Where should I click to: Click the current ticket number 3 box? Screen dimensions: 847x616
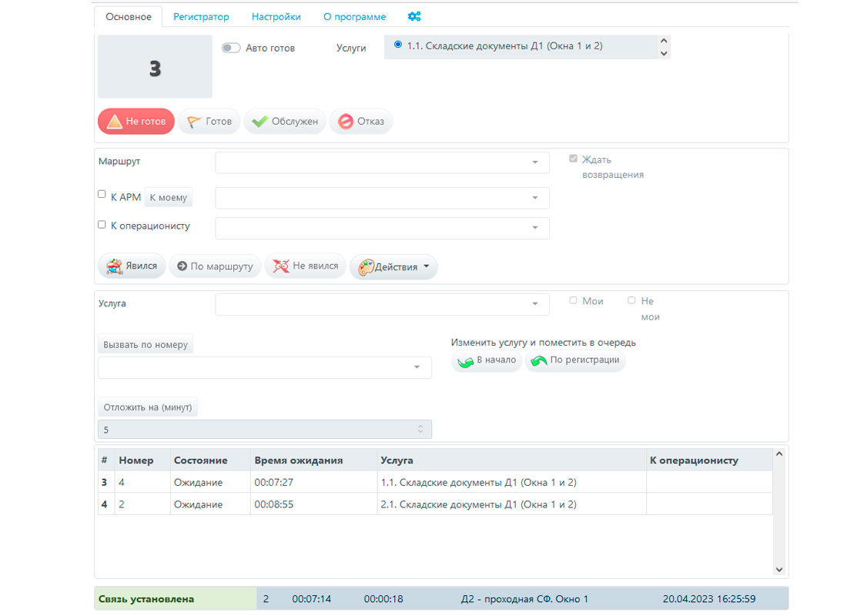click(x=155, y=66)
